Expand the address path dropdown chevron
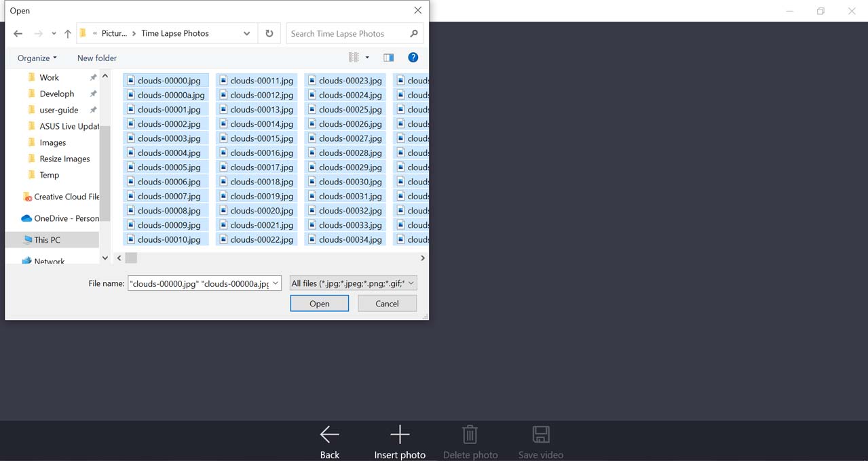The height and width of the screenshot is (461, 868). coord(246,33)
